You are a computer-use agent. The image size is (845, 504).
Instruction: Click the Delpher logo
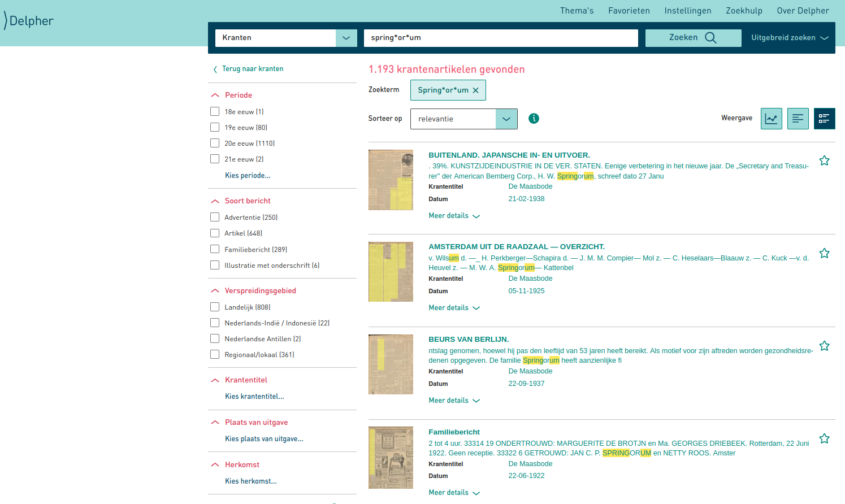pos(29,21)
